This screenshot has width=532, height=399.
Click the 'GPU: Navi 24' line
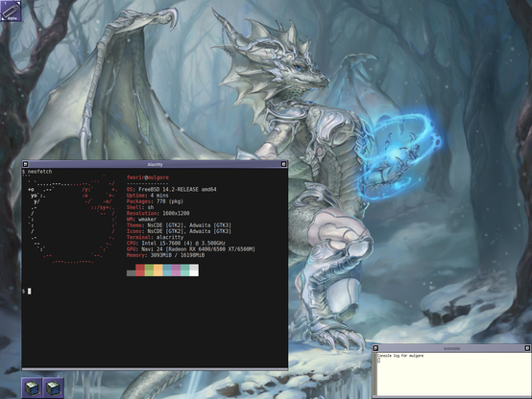pos(191,249)
